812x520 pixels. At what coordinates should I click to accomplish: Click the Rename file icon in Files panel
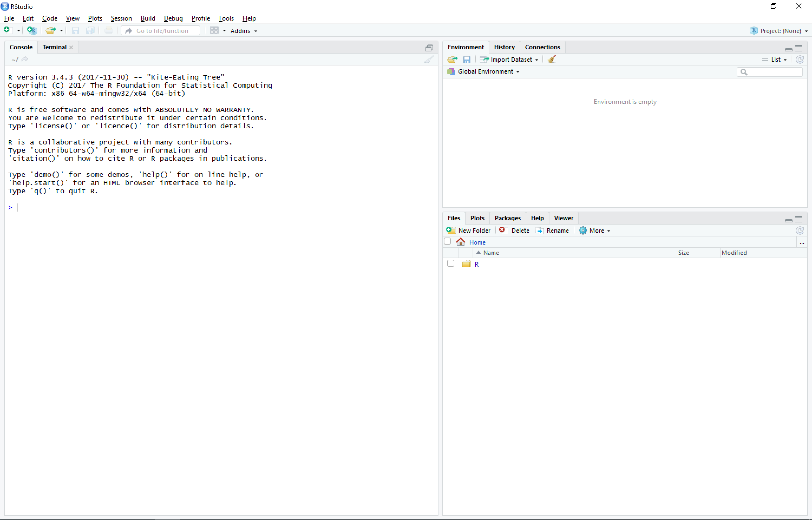click(540, 230)
